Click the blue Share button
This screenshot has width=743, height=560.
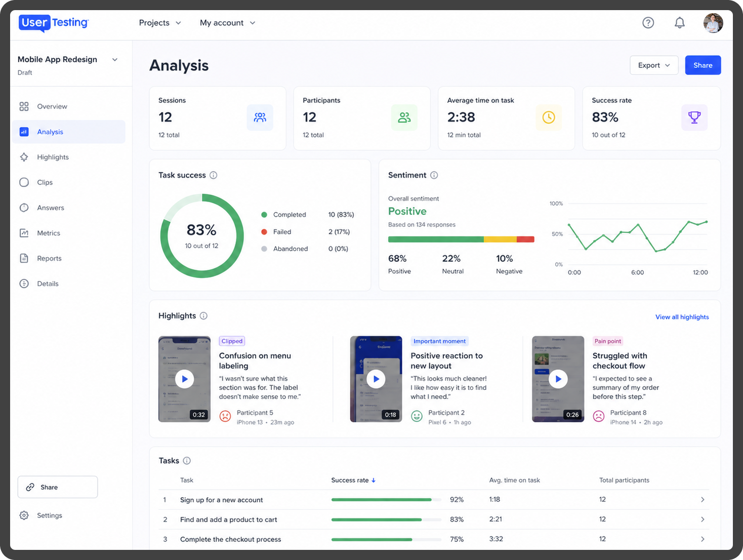pyautogui.click(x=703, y=65)
